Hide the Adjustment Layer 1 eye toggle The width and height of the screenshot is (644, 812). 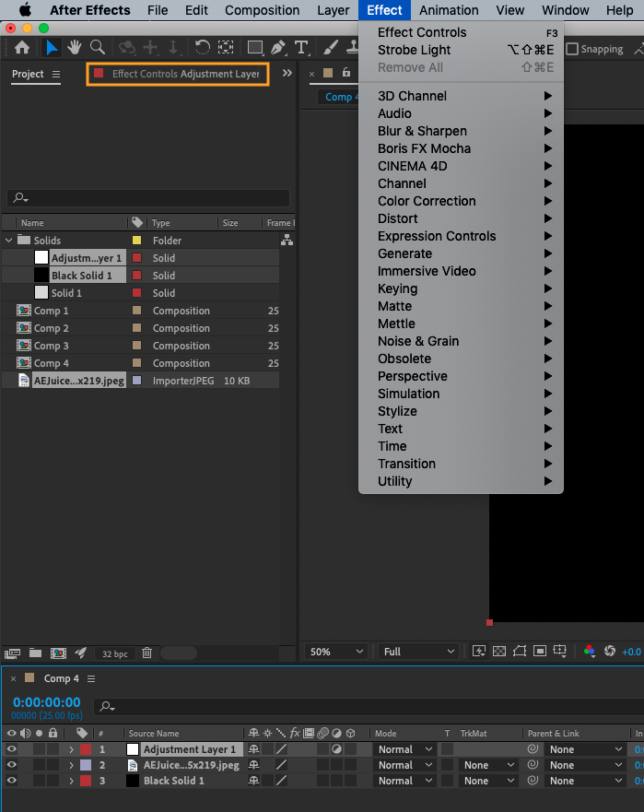[x=12, y=749]
